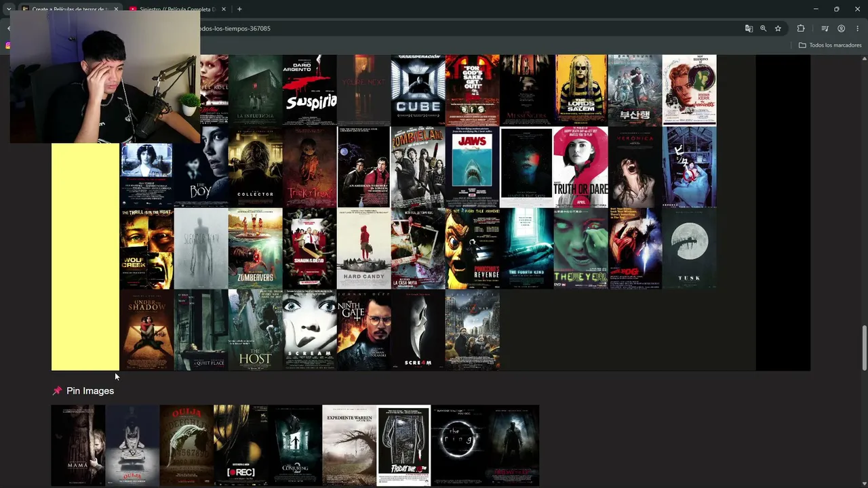Select the For God's Sake Get Out poster
868x488 pixels.
click(472, 90)
